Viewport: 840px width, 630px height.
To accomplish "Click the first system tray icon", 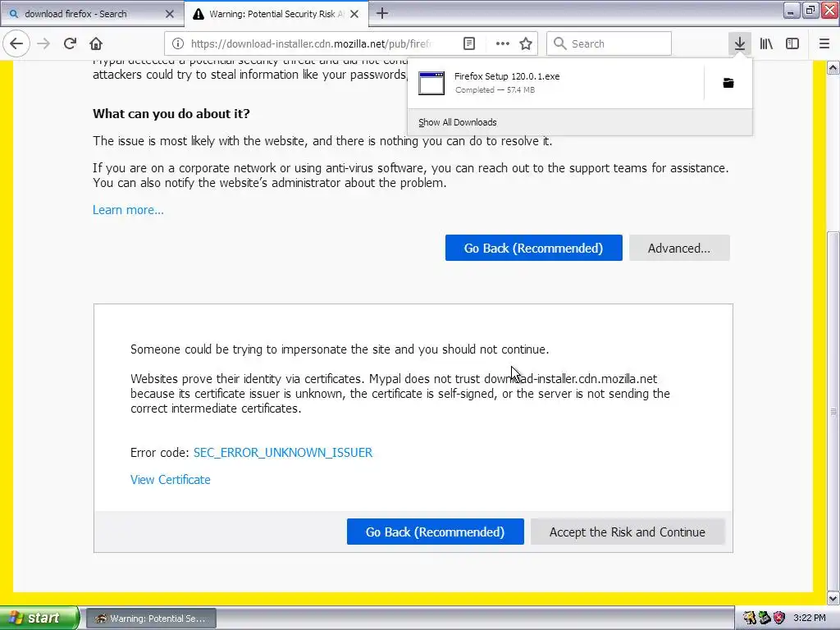I will (x=750, y=619).
